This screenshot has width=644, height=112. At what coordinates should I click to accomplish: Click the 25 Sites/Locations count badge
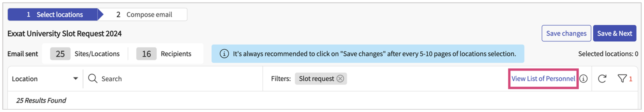click(60, 54)
